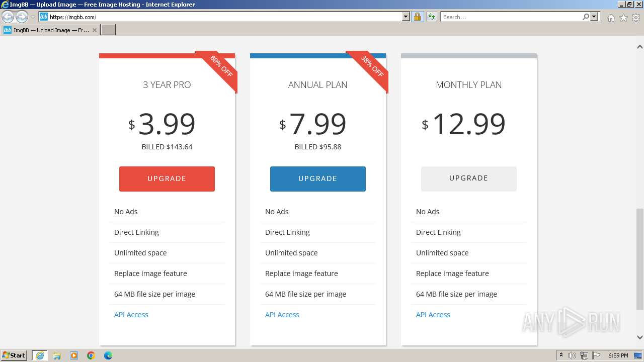Open the Windows Start button
The height and width of the screenshot is (362, 644).
point(14,355)
